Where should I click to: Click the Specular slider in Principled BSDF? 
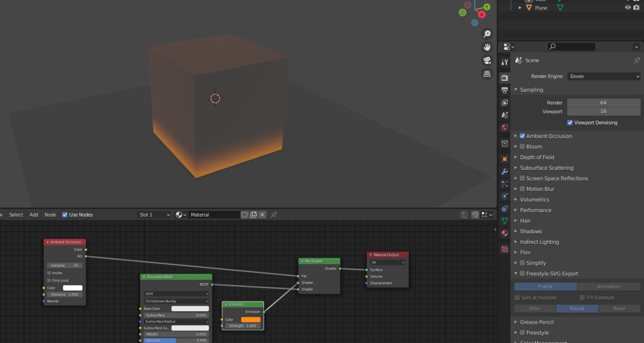[x=176, y=340]
